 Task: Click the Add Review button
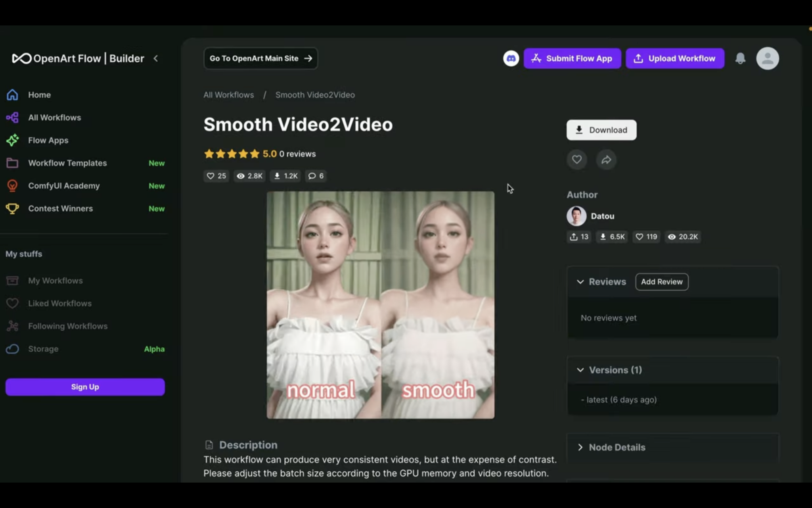pyautogui.click(x=662, y=282)
